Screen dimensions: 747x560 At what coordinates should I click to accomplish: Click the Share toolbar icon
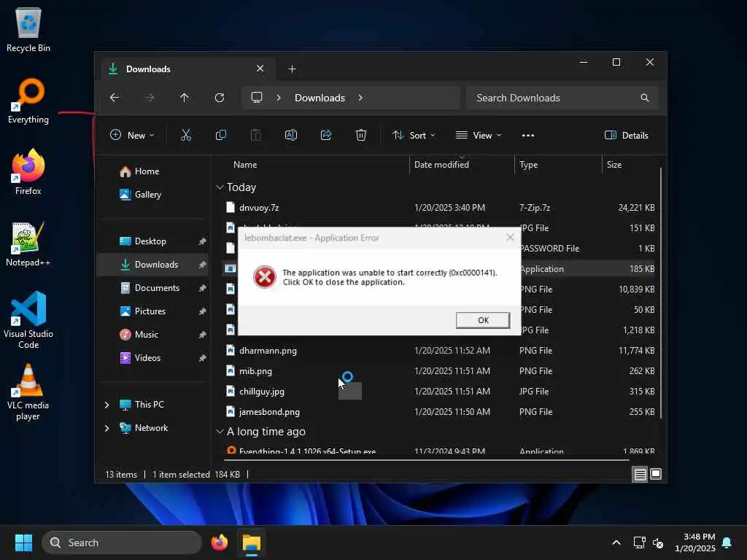pos(326,135)
